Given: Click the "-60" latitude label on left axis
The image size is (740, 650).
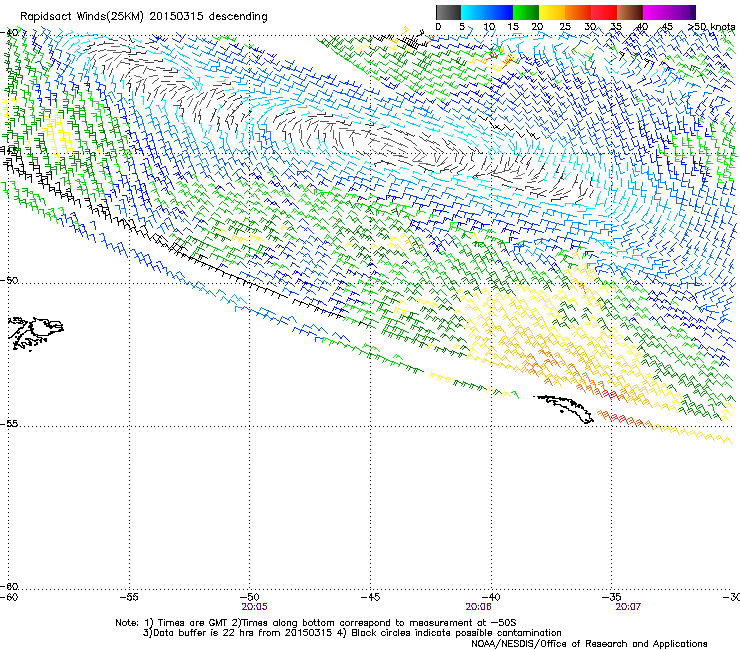Looking at the screenshot, I should 9,587.
